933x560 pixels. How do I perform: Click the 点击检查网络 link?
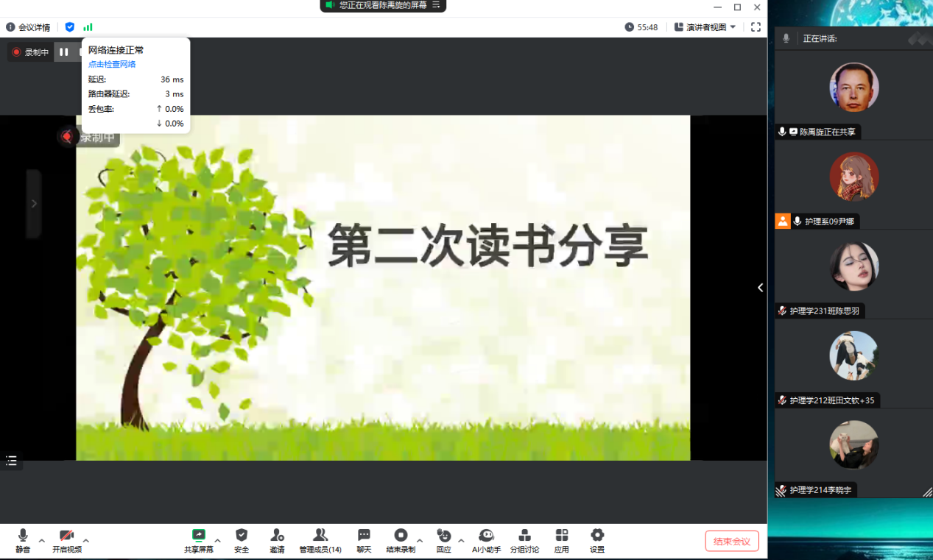click(112, 64)
